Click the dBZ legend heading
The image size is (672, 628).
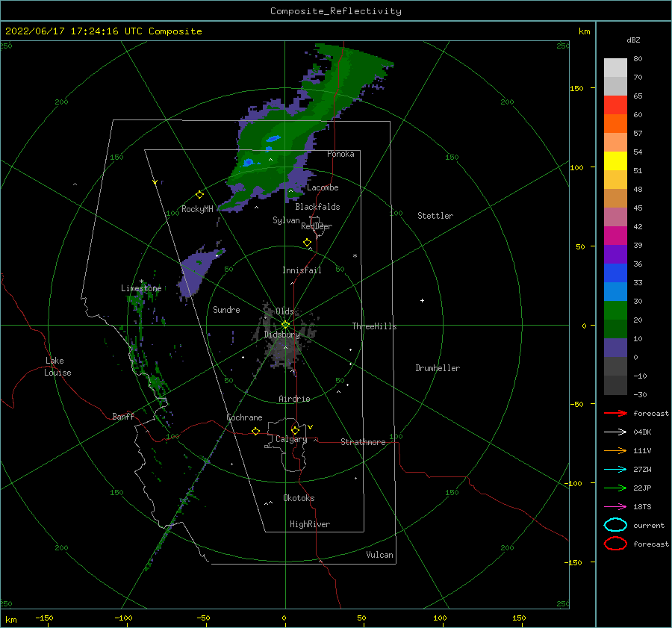(x=633, y=40)
